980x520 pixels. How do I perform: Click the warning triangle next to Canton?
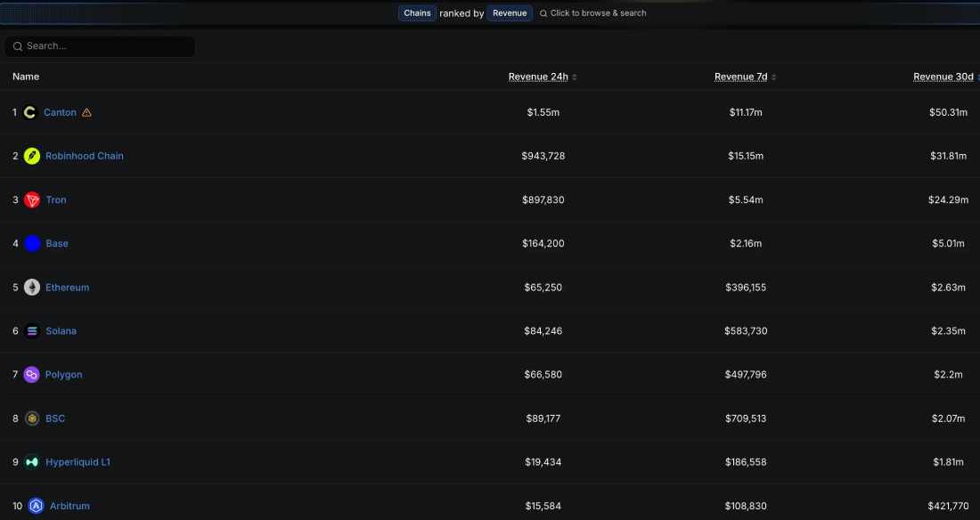(x=87, y=112)
